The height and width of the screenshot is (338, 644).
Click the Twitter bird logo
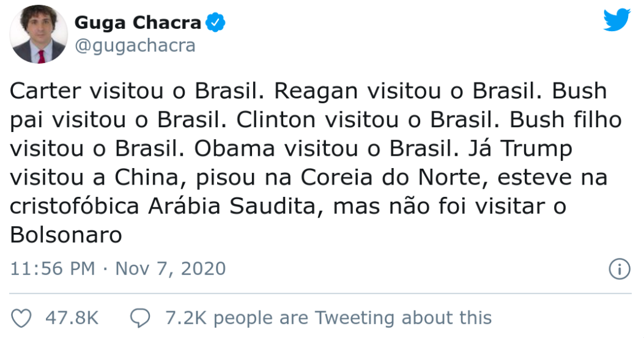[616, 20]
